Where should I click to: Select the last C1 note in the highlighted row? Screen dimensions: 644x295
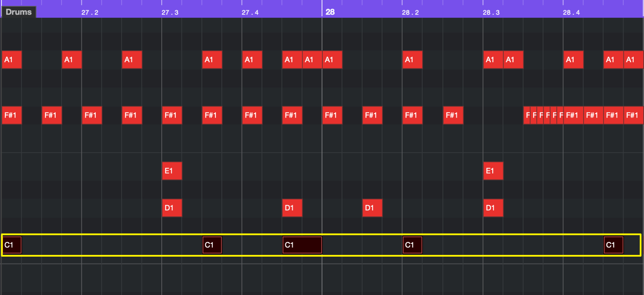coord(613,245)
